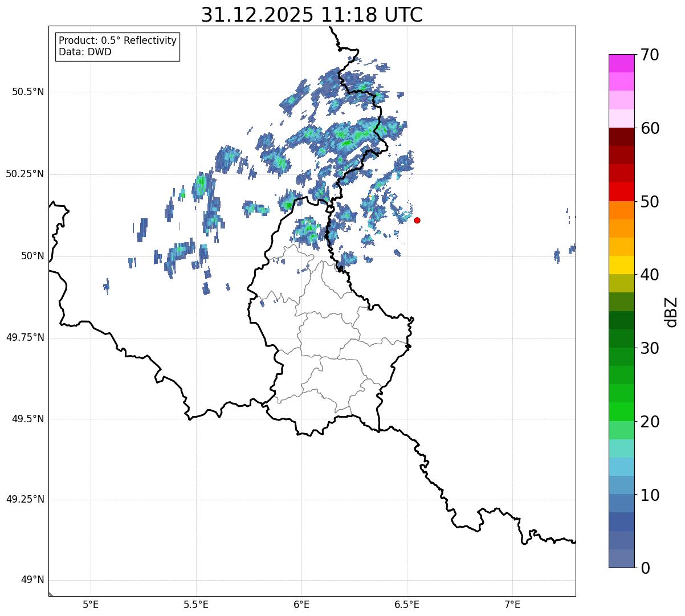Click the 7°E longitude label
The width and height of the screenshot is (685, 616).
pyautogui.click(x=512, y=605)
